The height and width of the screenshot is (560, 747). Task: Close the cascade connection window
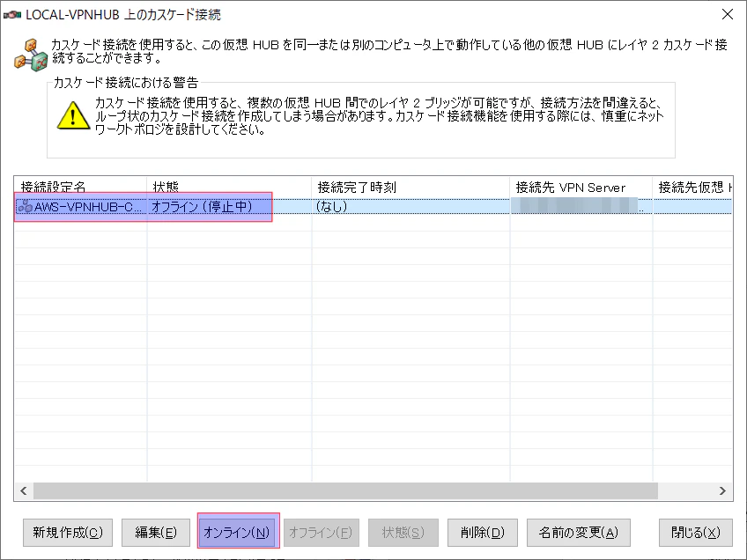(x=728, y=14)
